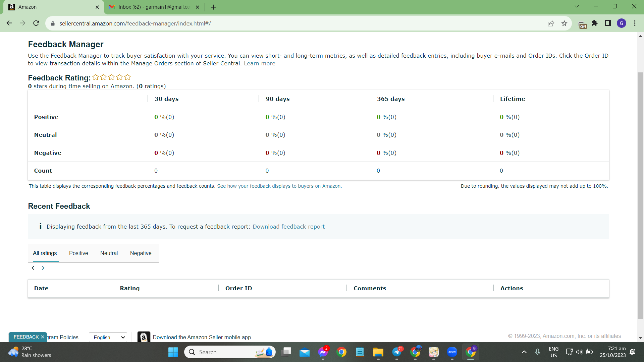Click the 30 days column heading
This screenshot has width=644, height=362.
167,99
